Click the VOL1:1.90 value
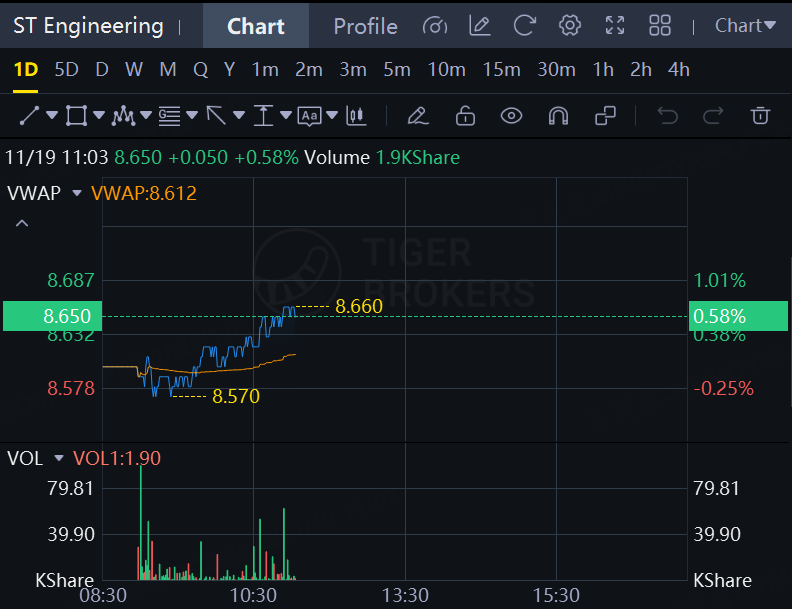 pyautogui.click(x=117, y=458)
